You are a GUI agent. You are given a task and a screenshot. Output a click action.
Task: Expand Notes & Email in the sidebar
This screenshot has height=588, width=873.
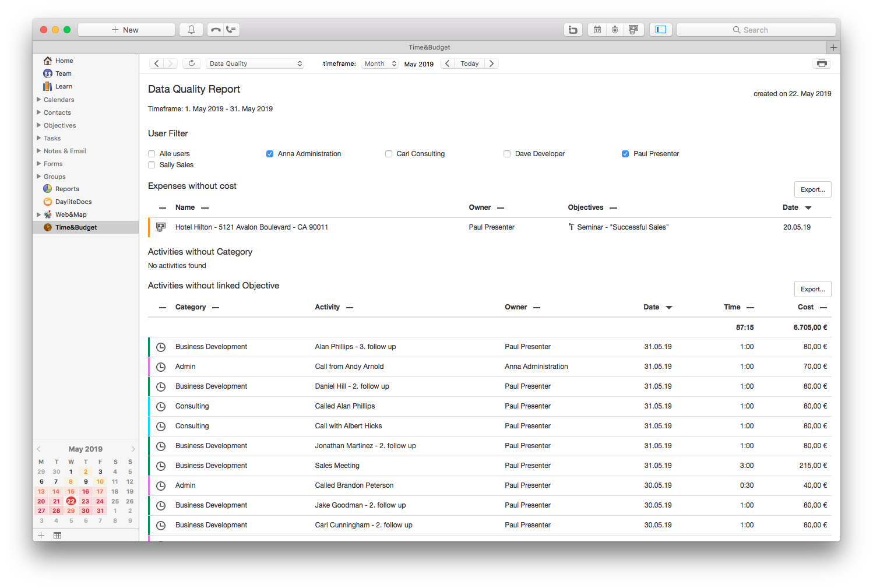click(x=38, y=151)
